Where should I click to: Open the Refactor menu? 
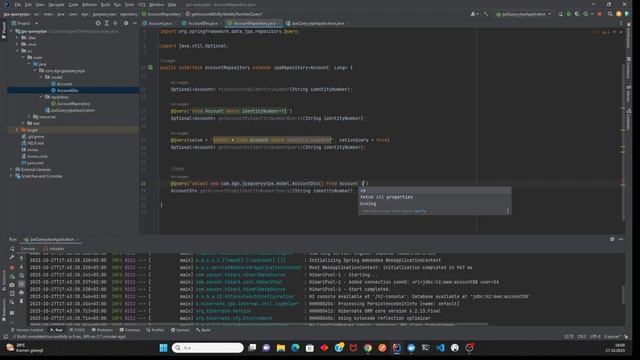click(89, 4)
